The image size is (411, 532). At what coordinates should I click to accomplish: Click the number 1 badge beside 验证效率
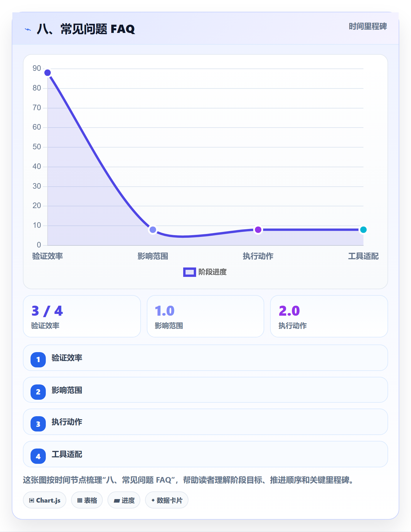38,359
